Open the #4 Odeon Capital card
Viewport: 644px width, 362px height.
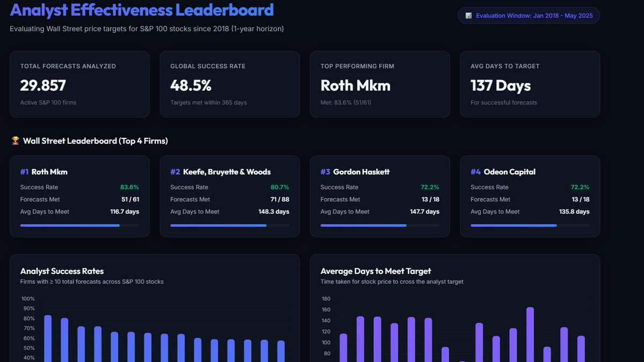coord(530,196)
